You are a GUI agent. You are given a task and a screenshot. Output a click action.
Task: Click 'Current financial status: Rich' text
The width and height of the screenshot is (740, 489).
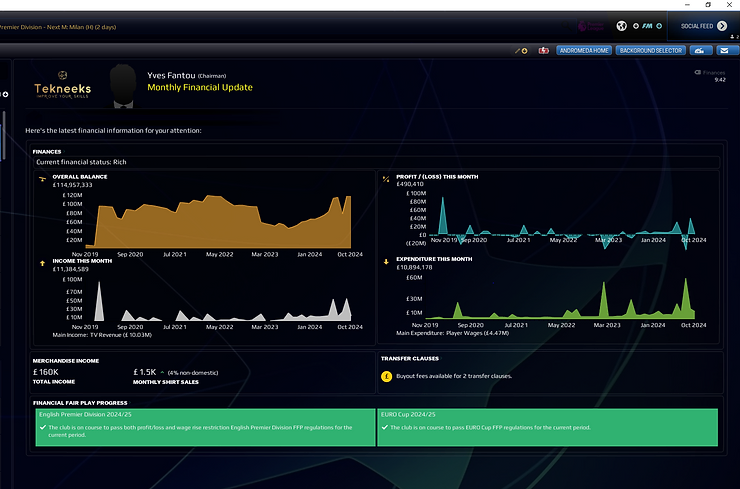pyautogui.click(x=81, y=162)
